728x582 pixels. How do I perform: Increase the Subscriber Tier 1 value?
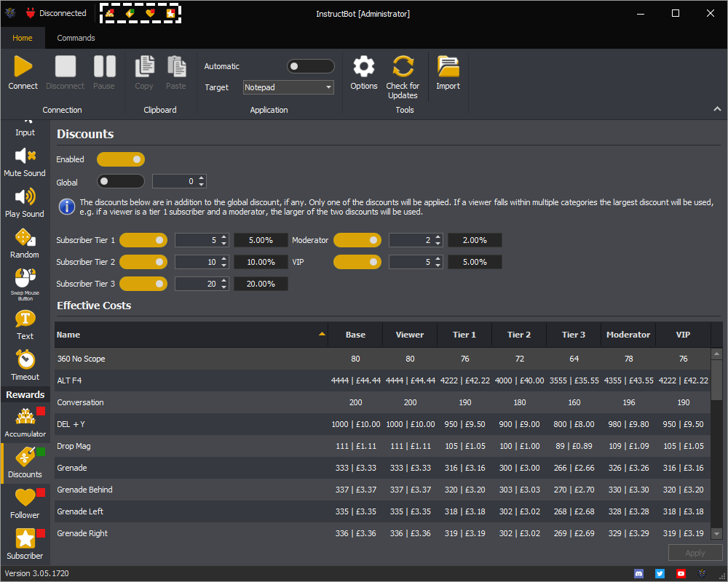pos(224,237)
